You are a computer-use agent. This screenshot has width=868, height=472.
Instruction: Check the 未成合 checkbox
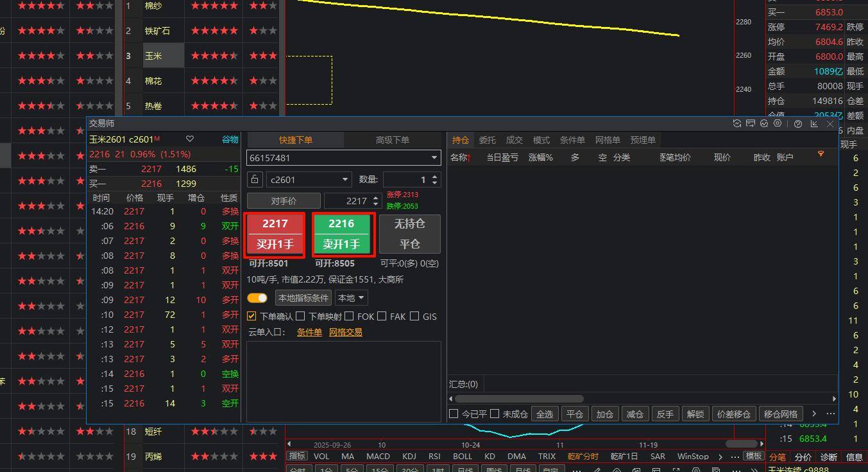[495, 414]
